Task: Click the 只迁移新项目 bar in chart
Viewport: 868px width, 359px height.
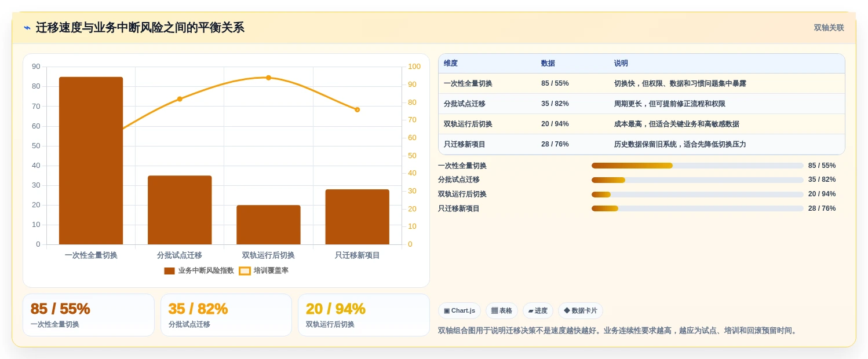Action: tap(357, 217)
